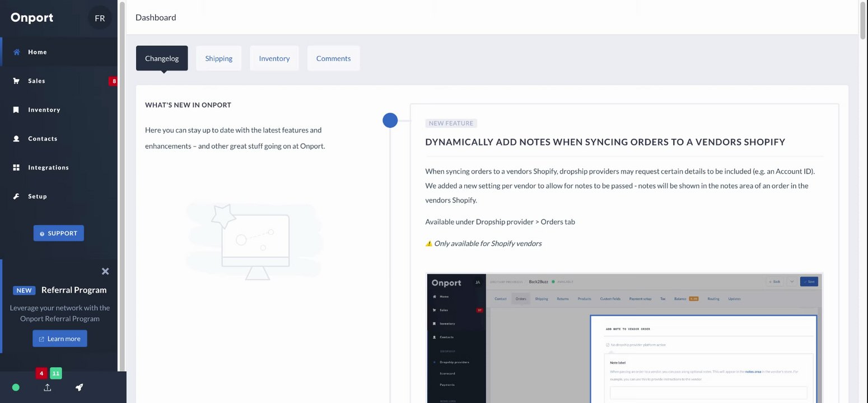Image resolution: width=868 pixels, height=403 pixels.
Task: Open the Inventory sidebar menu item
Action: (x=59, y=110)
